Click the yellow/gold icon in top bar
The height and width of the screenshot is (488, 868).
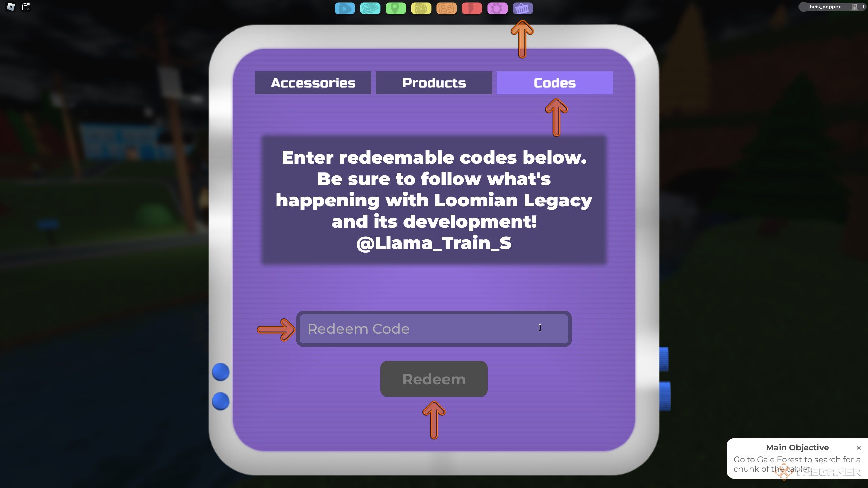(x=421, y=7)
